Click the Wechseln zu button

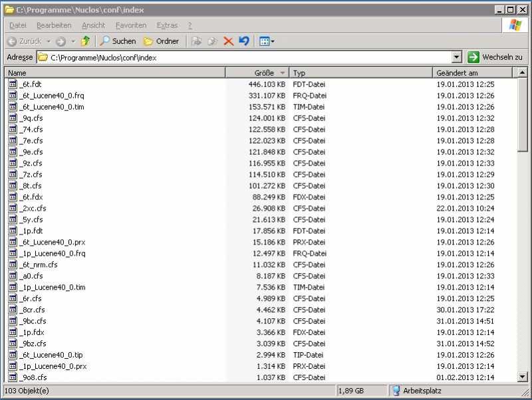click(495, 57)
